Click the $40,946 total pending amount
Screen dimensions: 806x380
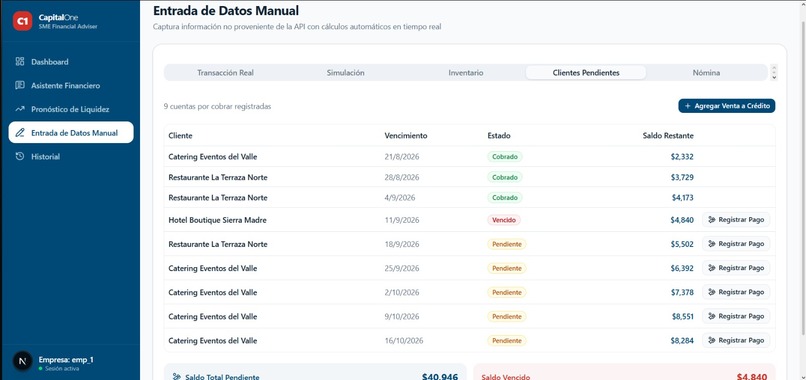point(440,377)
